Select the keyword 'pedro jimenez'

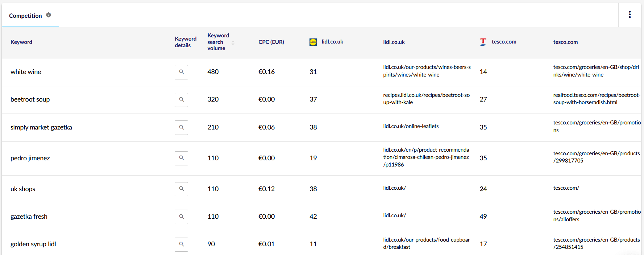pyautogui.click(x=30, y=158)
